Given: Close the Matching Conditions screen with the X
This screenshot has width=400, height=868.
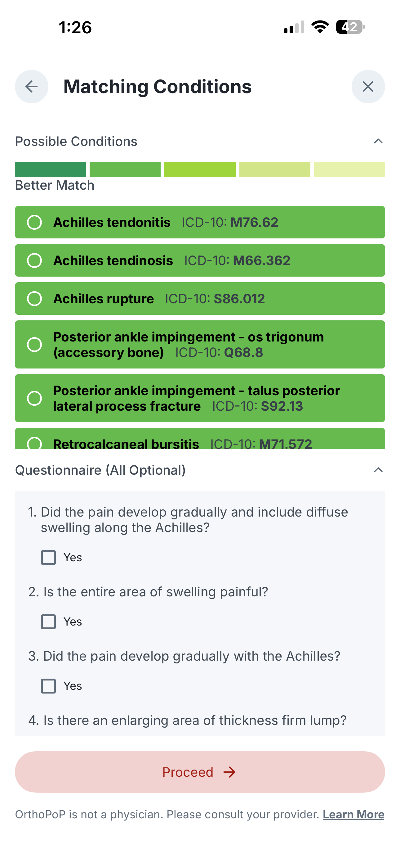Looking at the screenshot, I should pos(368,87).
